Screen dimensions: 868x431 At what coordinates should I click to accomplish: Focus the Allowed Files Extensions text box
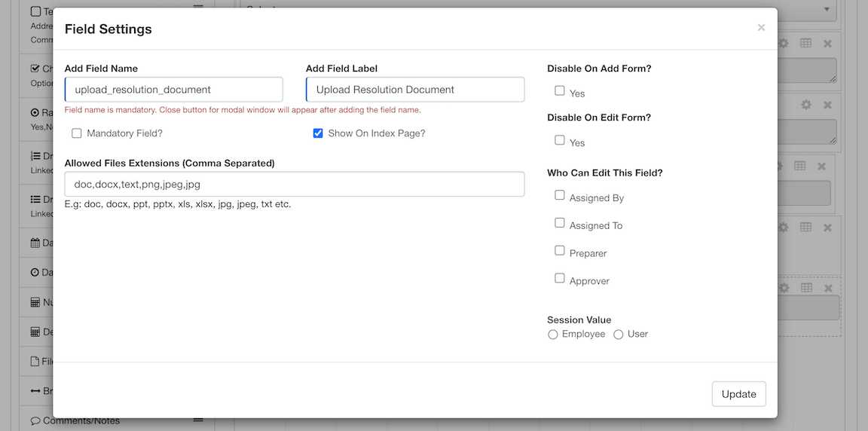click(x=295, y=184)
